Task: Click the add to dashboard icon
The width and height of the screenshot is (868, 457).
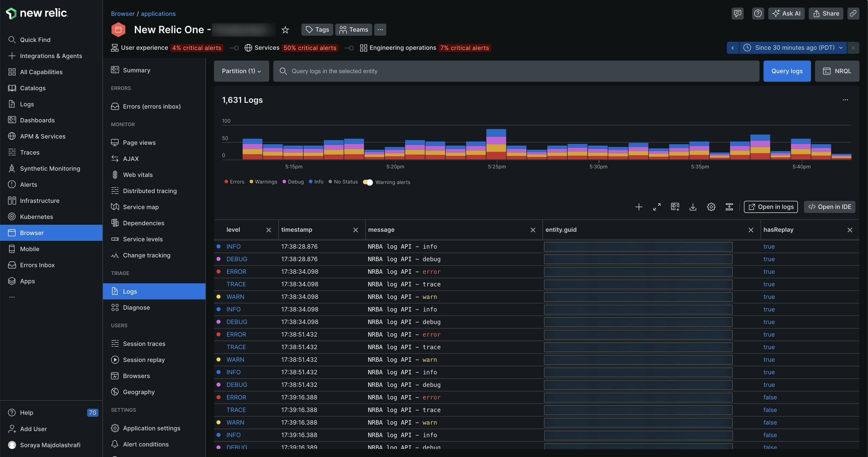Action: pyautogui.click(x=675, y=207)
